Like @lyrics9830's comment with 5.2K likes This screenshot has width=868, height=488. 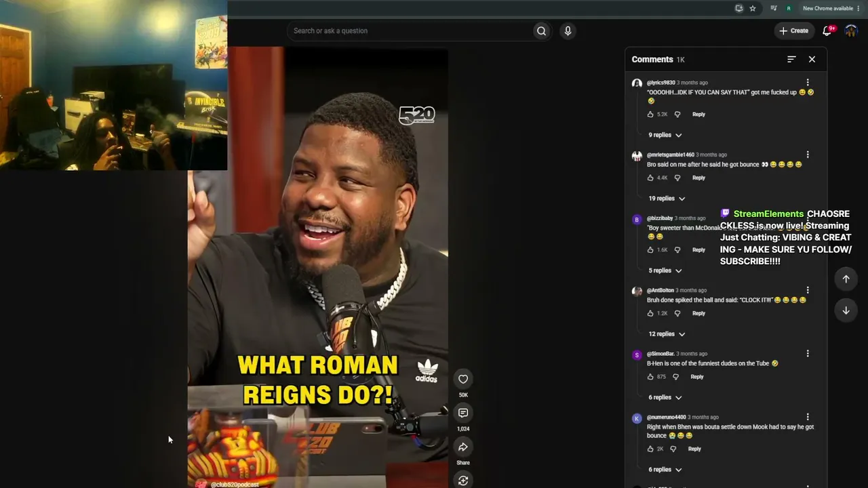pos(650,115)
